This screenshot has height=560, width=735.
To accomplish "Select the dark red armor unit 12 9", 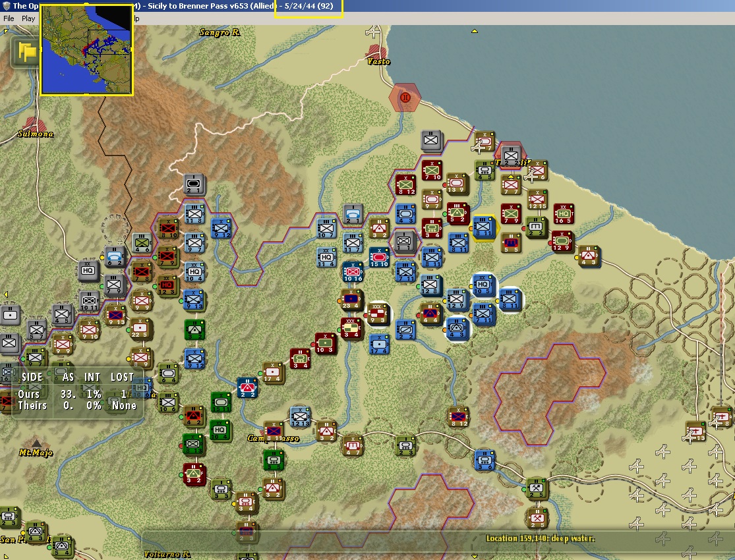I will click(x=561, y=242).
